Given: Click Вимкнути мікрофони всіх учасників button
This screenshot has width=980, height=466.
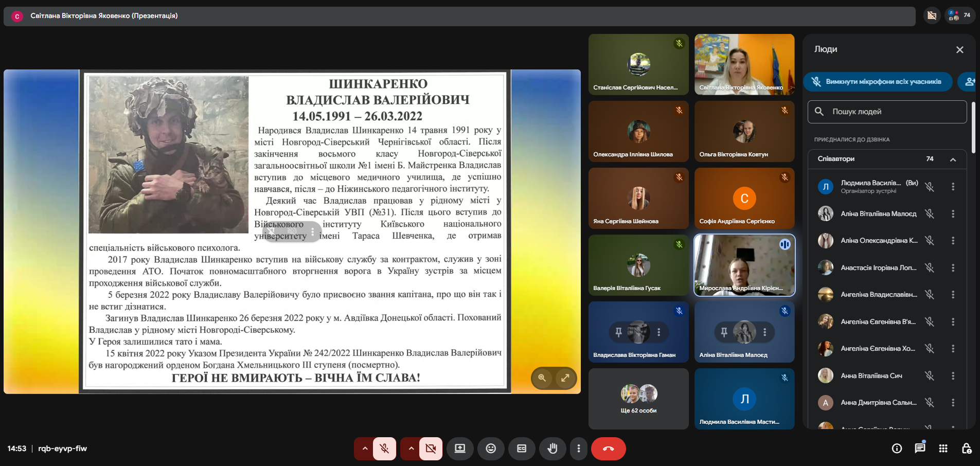Looking at the screenshot, I should (x=878, y=82).
